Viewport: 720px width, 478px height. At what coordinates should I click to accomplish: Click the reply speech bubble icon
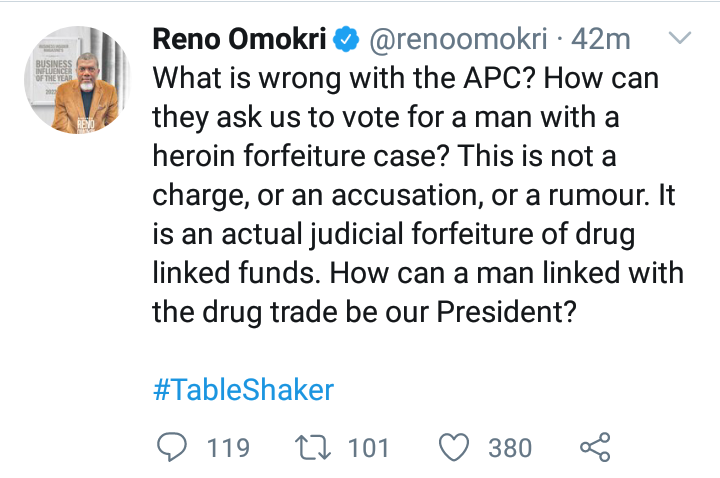(x=173, y=447)
